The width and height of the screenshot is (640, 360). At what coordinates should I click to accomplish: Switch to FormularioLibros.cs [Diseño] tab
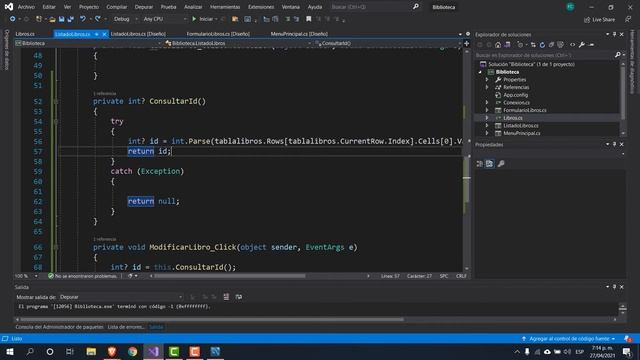(218, 34)
